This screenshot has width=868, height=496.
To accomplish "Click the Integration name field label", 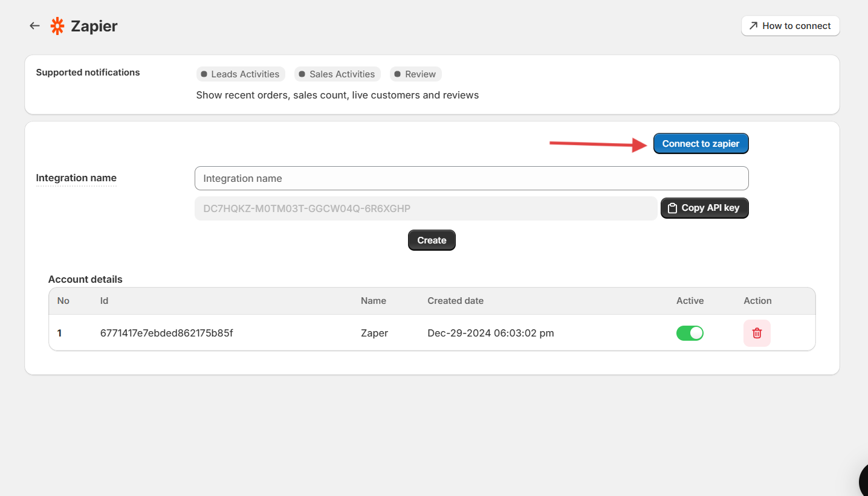I will coord(76,178).
